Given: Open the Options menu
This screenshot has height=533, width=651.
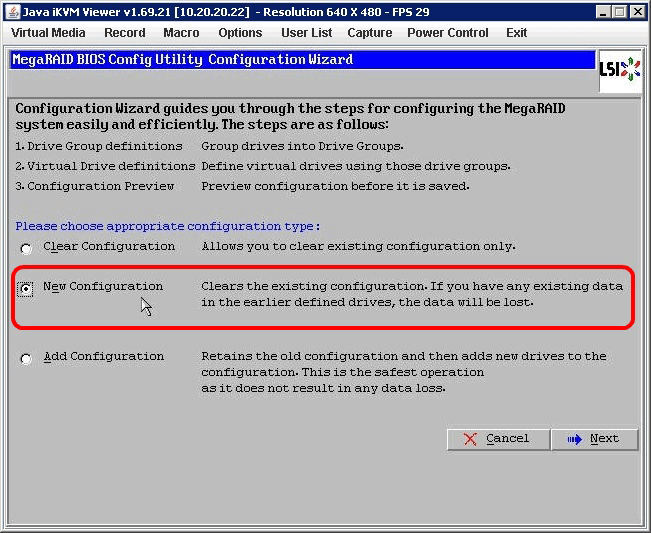Looking at the screenshot, I should 240,33.
